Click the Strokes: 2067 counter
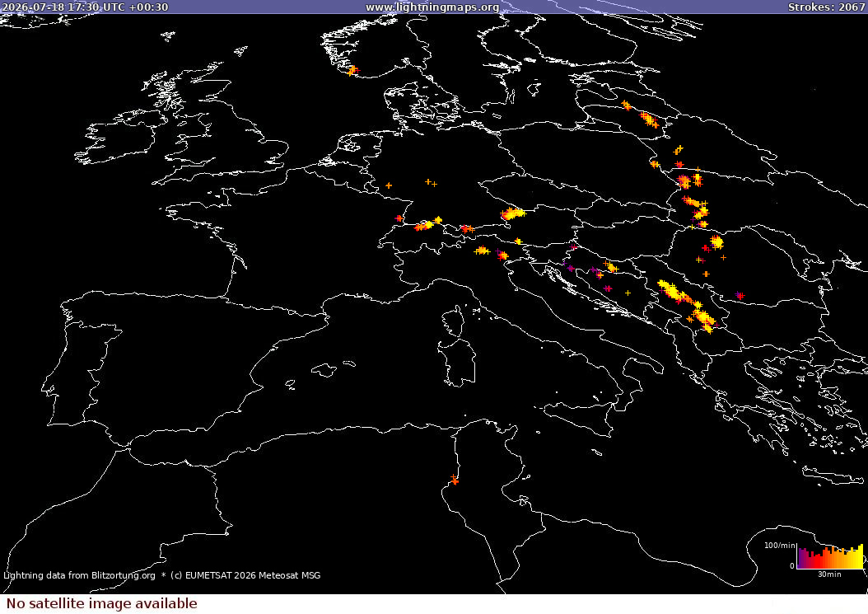 [826, 7]
